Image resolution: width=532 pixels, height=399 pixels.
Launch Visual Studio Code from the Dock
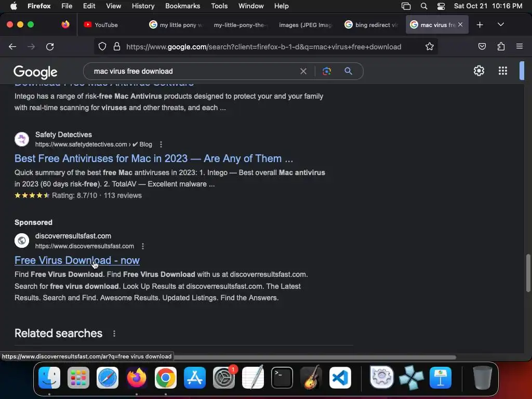340,378
